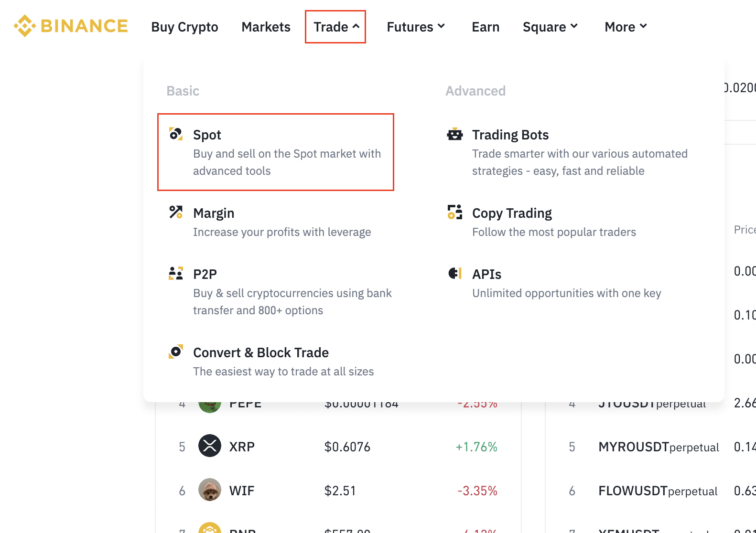Open the FLOWUSDT perpetual row
The image size is (756, 533).
point(658,491)
